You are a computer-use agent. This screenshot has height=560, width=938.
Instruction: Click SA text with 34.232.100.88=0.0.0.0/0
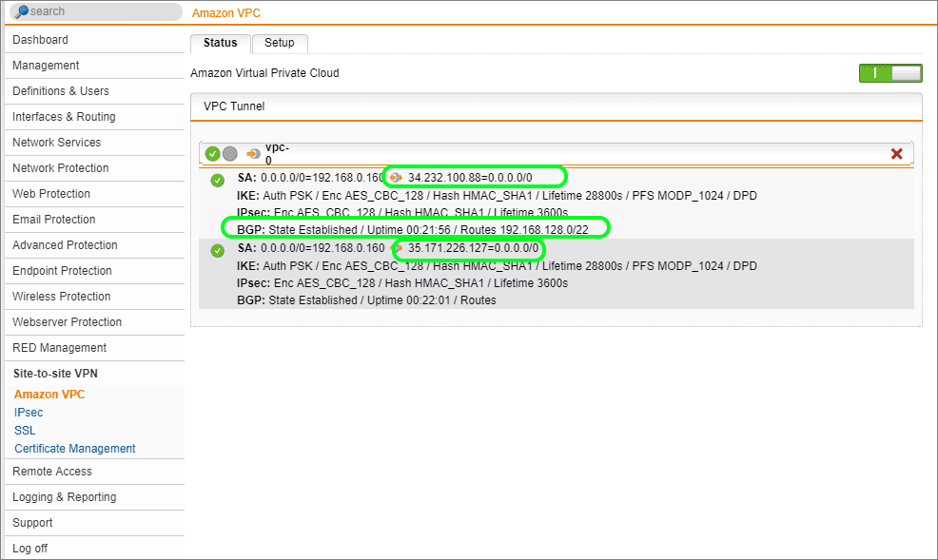pos(384,178)
